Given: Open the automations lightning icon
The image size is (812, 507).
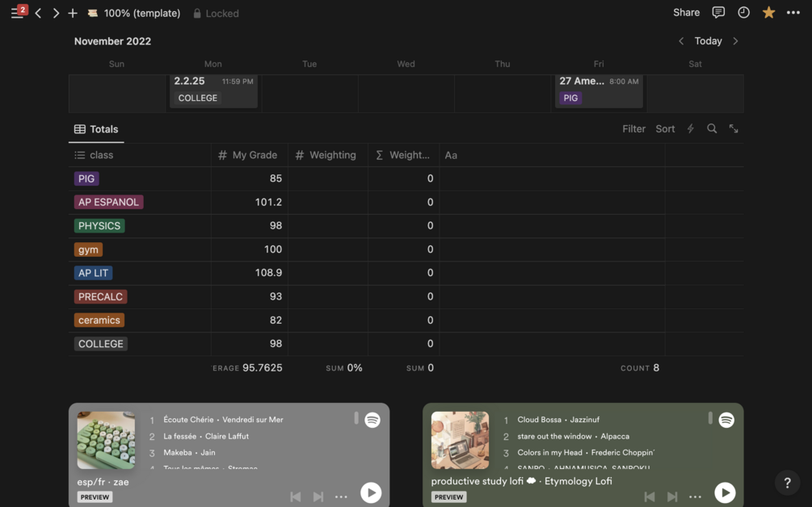Looking at the screenshot, I should tap(690, 129).
